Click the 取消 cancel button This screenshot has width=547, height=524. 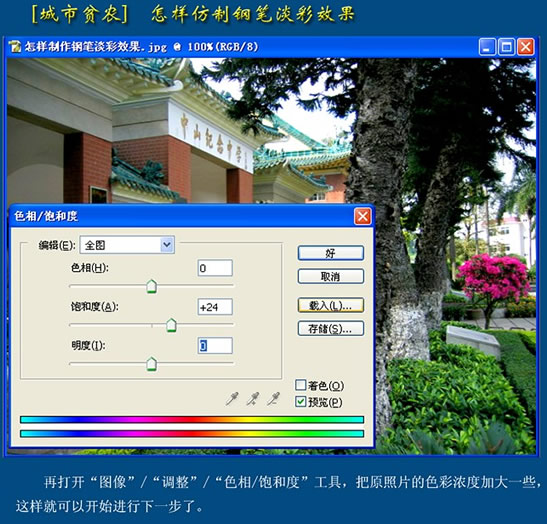click(331, 277)
